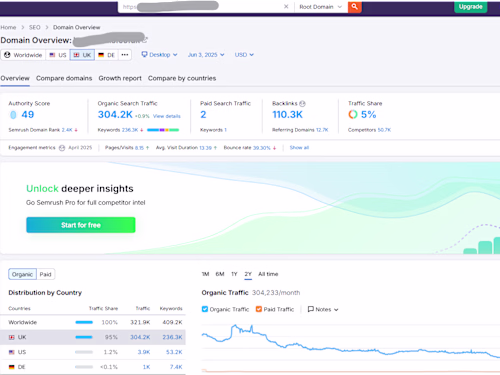Image resolution: width=500 pixels, height=375 pixels.
Task: Switch to the Overview tab
Action: pyautogui.click(x=15, y=78)
